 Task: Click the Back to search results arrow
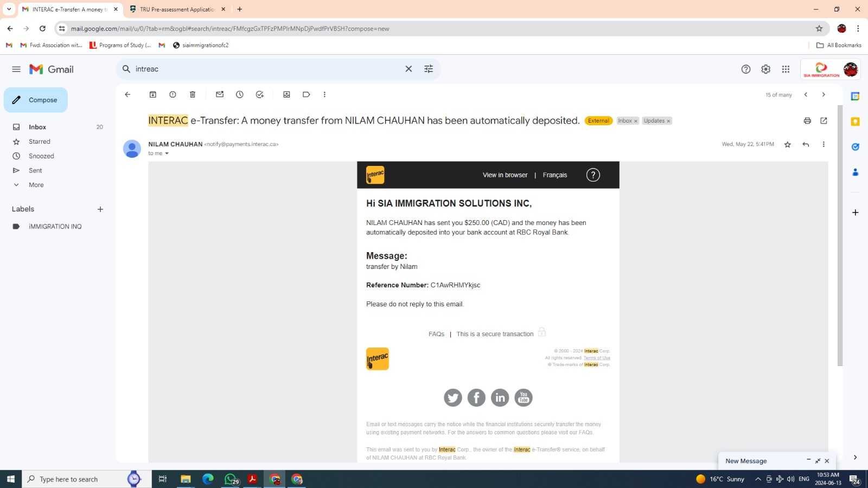[127, 94]
